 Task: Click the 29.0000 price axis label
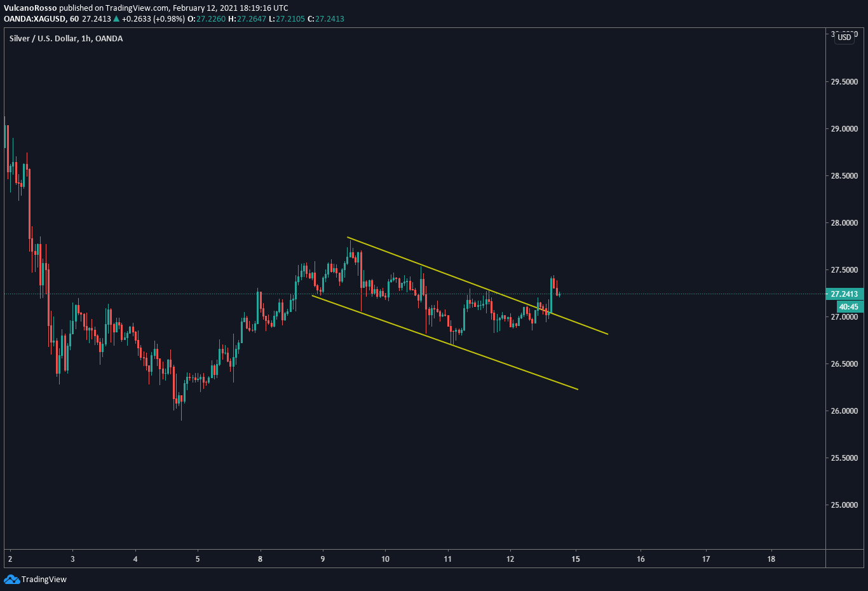844,129
